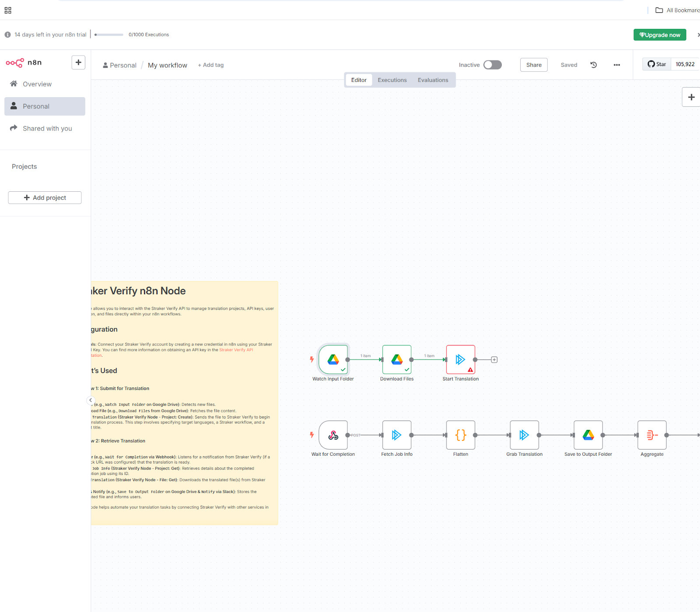700x612 pixels.
Task: Click the n8n logo
Action: click(x=24, y=63)
